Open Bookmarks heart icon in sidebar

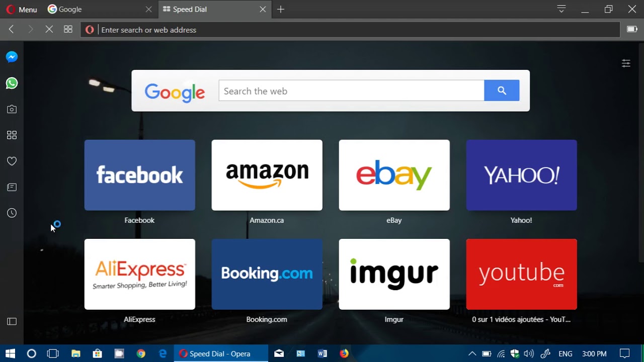(x=12, y=161)
